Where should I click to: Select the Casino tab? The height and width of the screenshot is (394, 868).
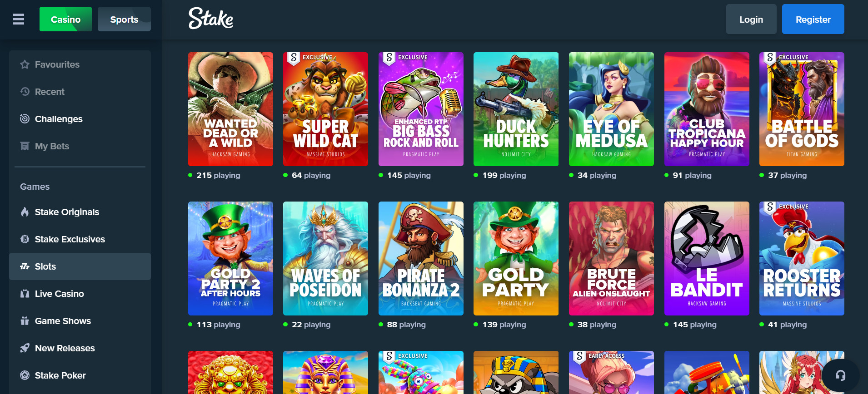[x=66, y=19]
